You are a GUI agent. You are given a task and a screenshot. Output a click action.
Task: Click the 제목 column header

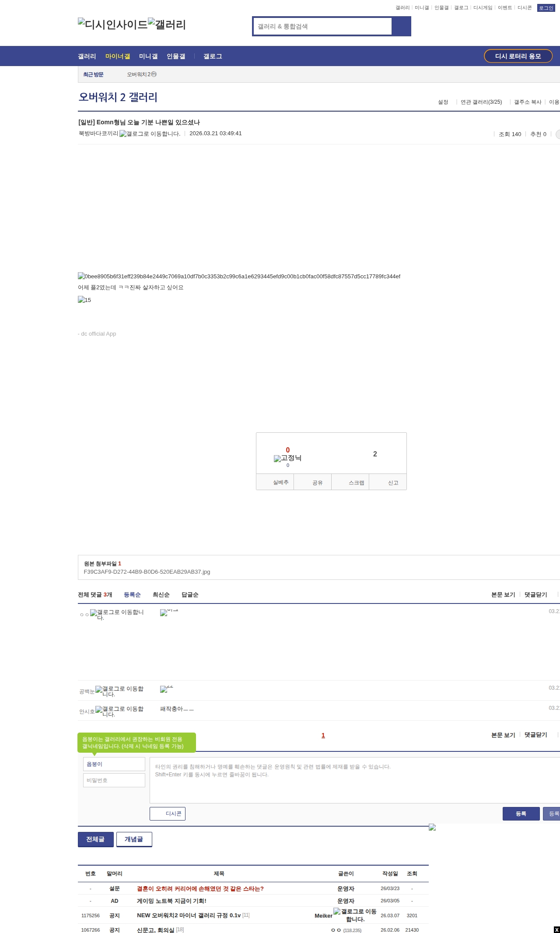[x=219, y=873]
